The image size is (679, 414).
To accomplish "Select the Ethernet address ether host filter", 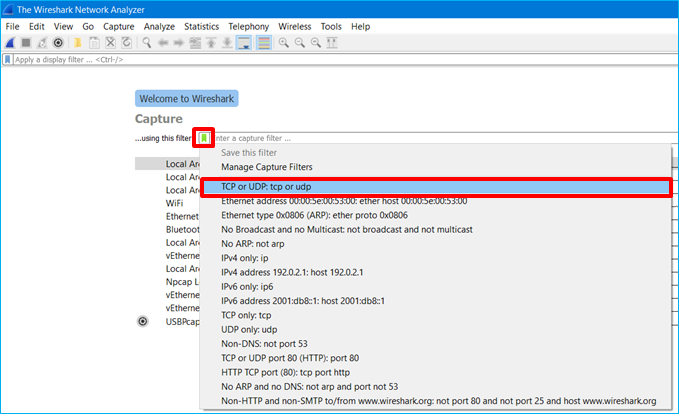I will pos(436,201).
